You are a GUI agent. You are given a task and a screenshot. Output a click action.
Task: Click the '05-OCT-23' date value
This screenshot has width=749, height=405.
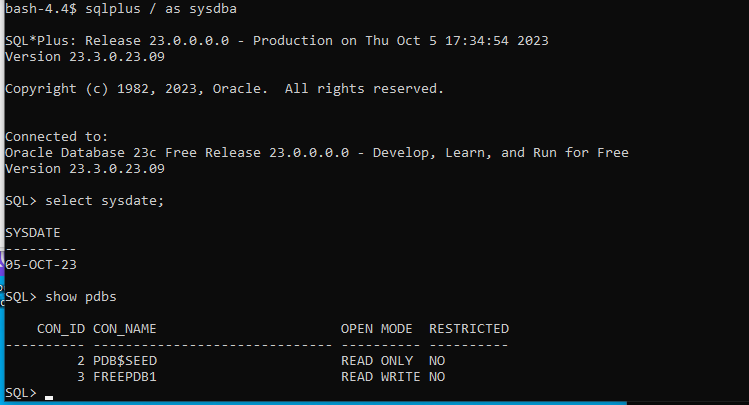coord(41,265)
